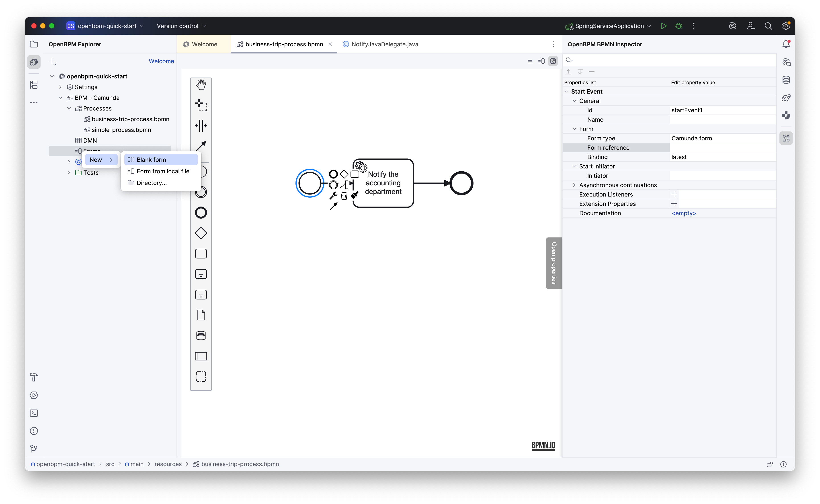Collapse the Processes folder
Image resolution: width=820 pixels, height=504 pixels.
click(x=69, y=108)
